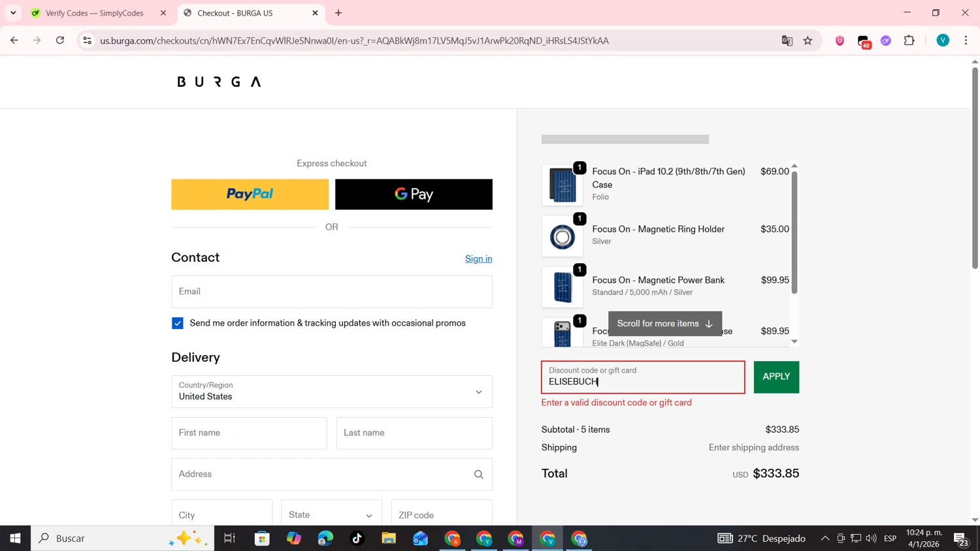This screenshot has width=980, height=551.
Task: Open Copilot from taskbar
Action: [x=294, y=539]
